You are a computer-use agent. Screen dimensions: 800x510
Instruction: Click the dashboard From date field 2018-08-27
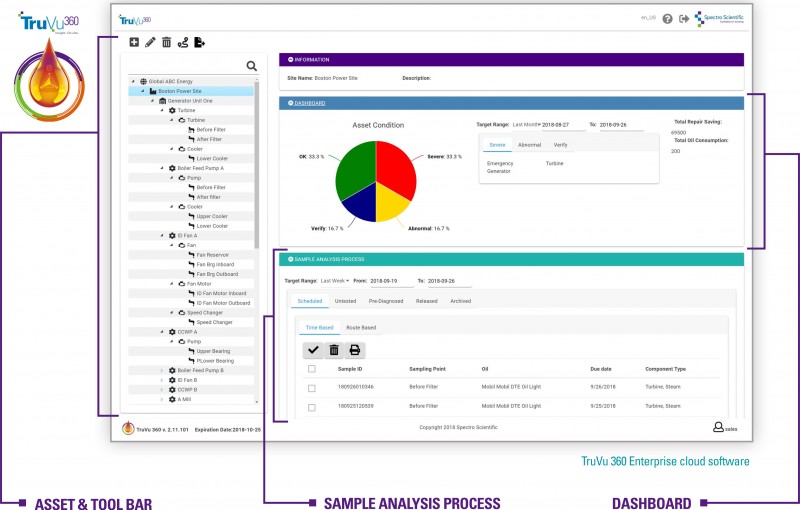tap(563, 125)
